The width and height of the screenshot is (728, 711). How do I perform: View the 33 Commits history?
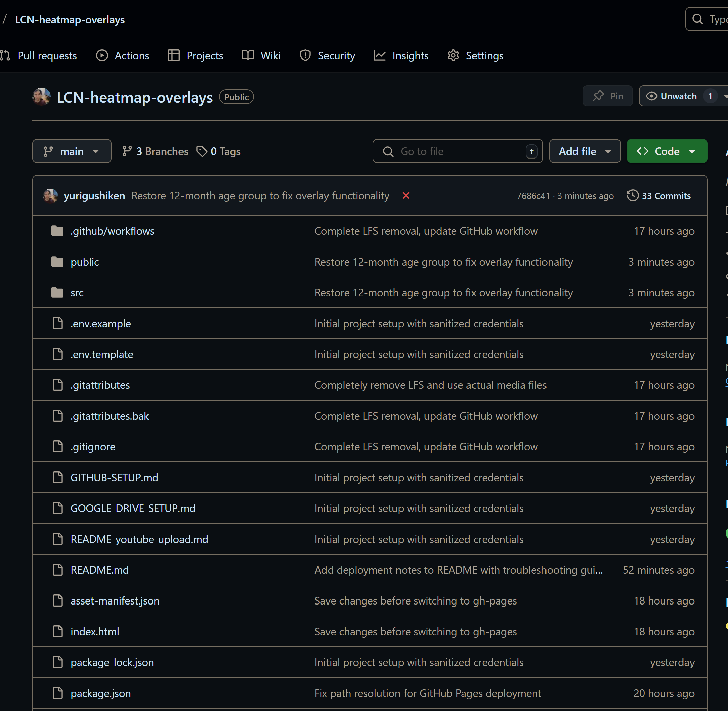click(659, 196)
